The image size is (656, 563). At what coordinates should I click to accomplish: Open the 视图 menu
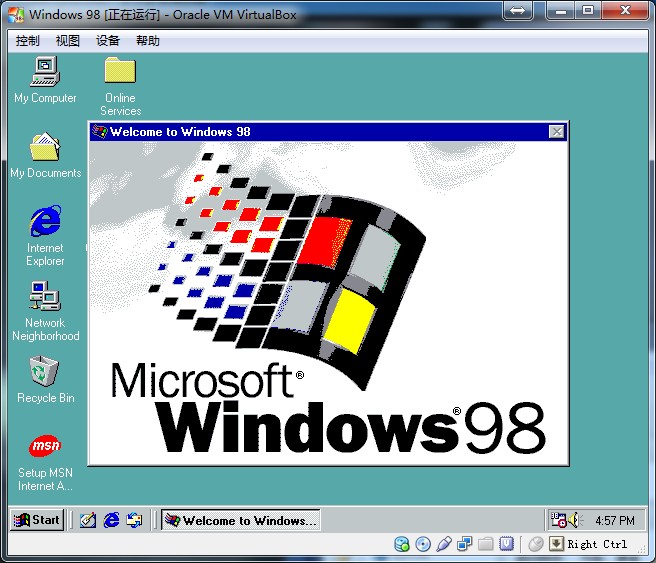click(x=68, y=41)
